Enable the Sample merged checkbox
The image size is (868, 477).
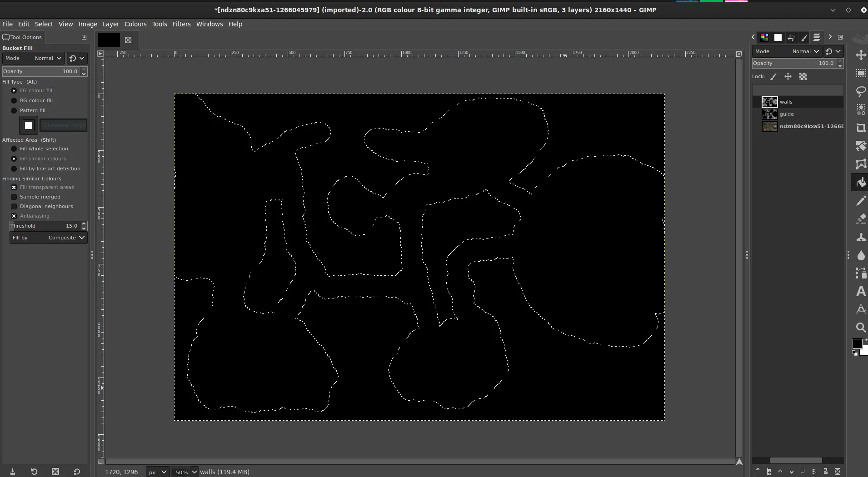[14, 197]
